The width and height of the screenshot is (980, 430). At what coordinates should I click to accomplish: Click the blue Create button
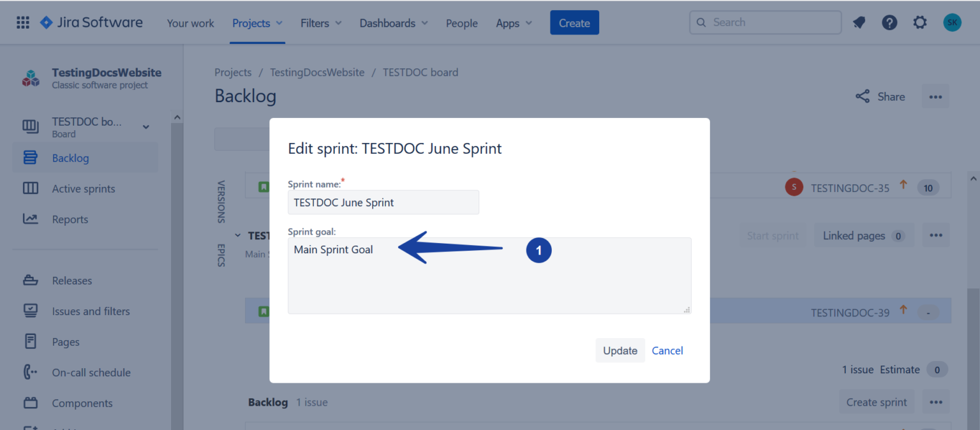click(x=574, y=22)
